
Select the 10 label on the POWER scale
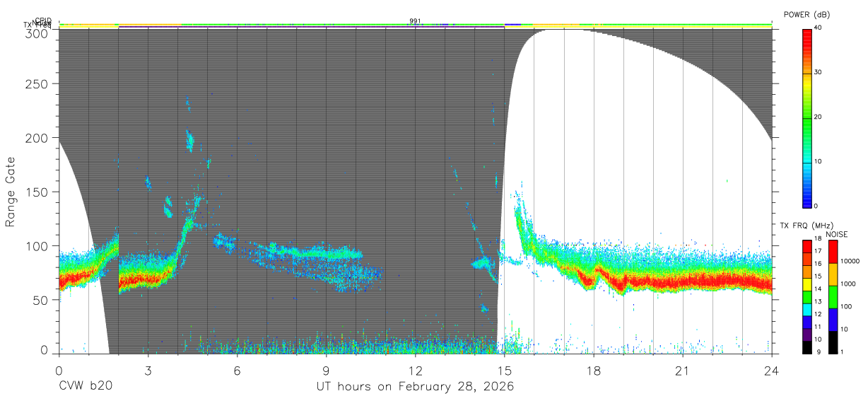(x=819, y=162)
